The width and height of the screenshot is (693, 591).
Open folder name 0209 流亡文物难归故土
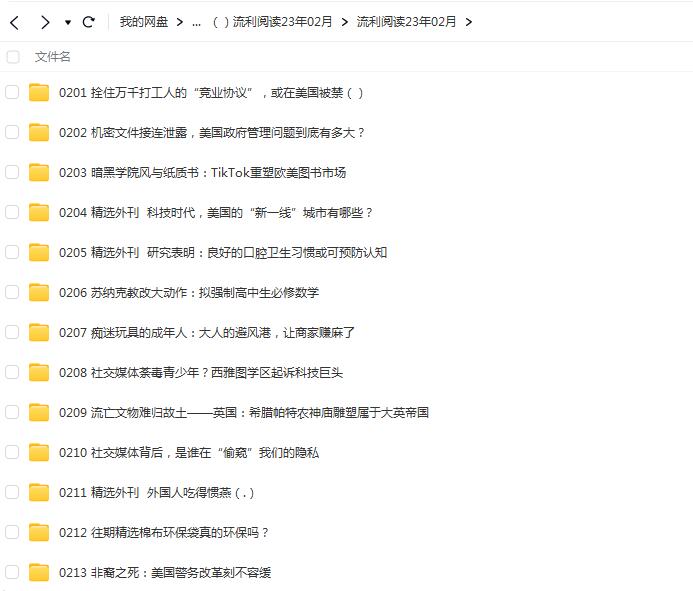pyautogui.click(x=244, y=412)
